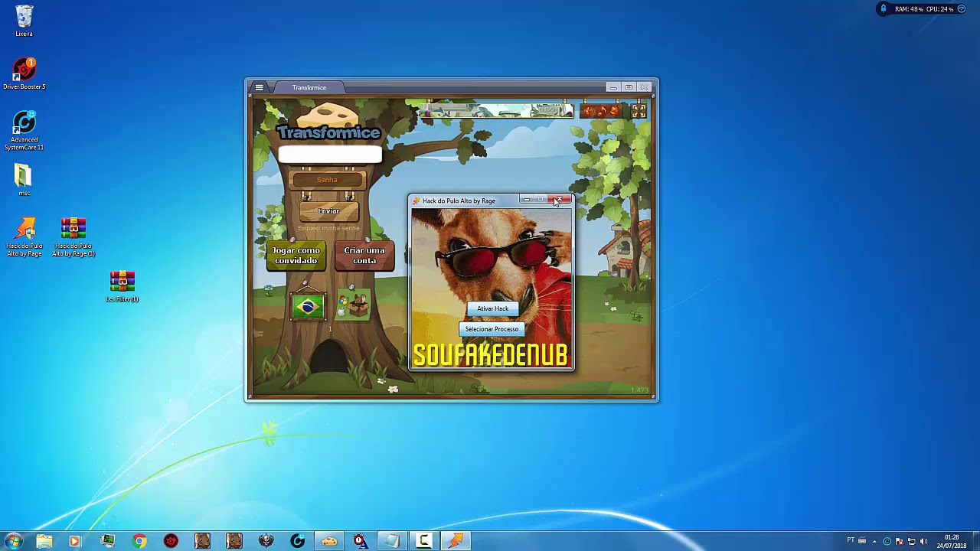Open the Brazil flag language selector

click(x=309, y=307)
